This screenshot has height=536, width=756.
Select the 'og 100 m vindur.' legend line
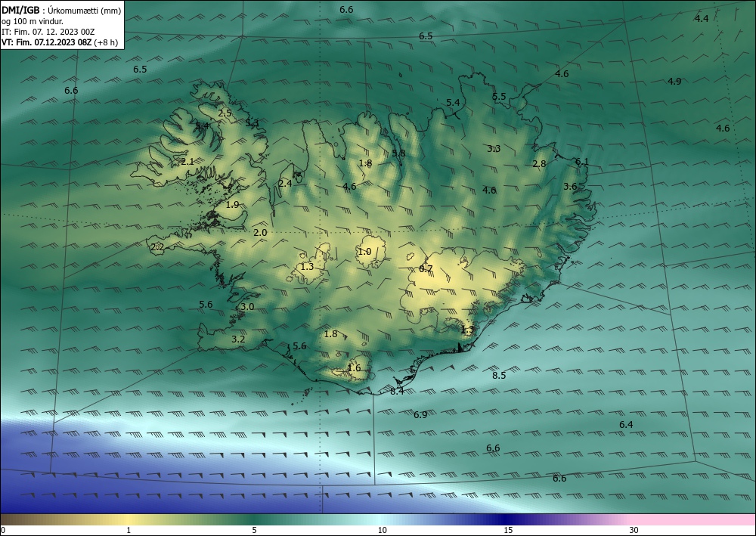pos(33,21)
